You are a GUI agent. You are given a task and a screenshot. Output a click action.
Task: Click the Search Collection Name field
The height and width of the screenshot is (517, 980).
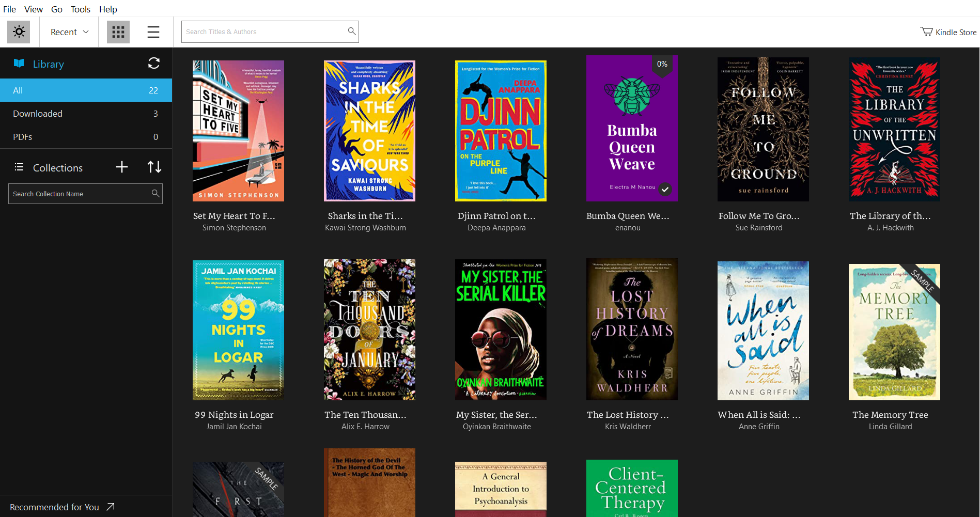pyautogui.click(x=80, y=194)
